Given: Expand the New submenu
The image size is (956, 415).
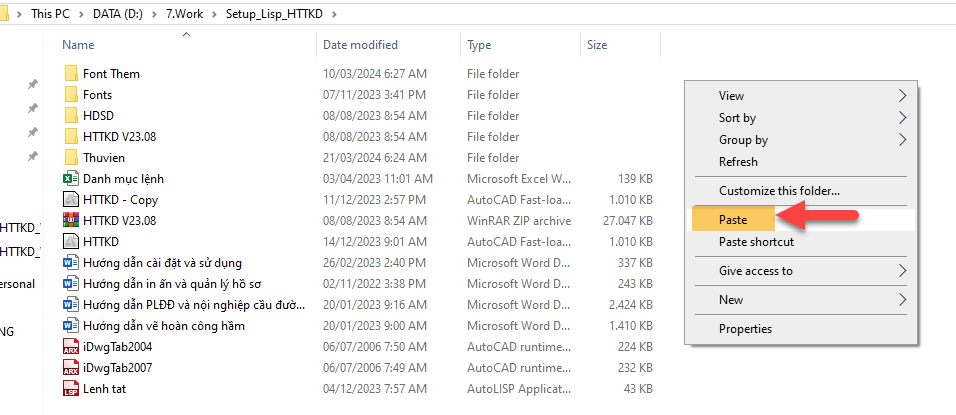Looking at the screenshot, I should 731,299.
